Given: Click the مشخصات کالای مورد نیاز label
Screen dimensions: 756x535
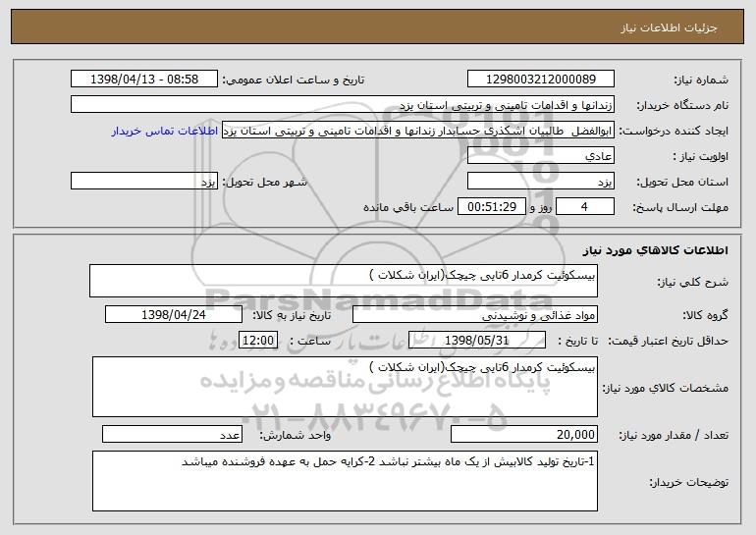Looking at the screenshot, I should [x=666, y=388].
